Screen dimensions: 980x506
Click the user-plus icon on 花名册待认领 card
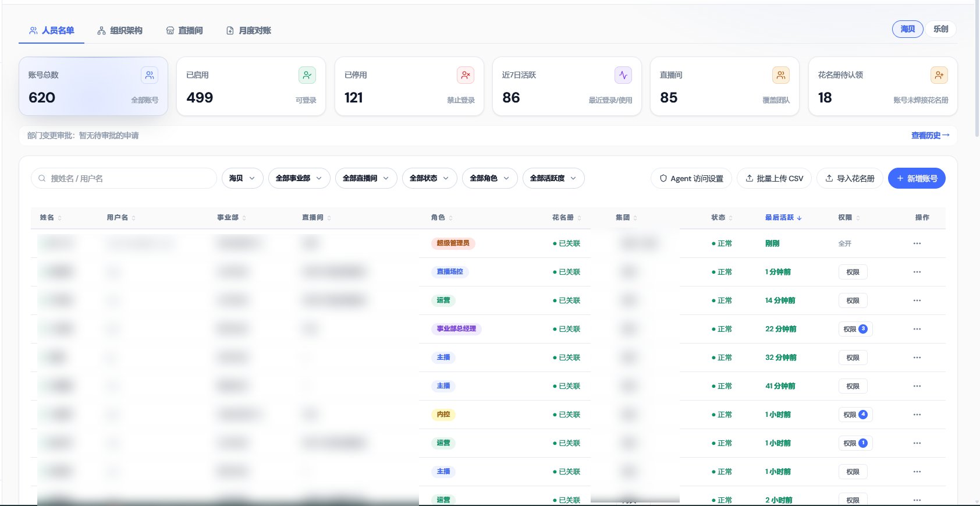(939, 75)
